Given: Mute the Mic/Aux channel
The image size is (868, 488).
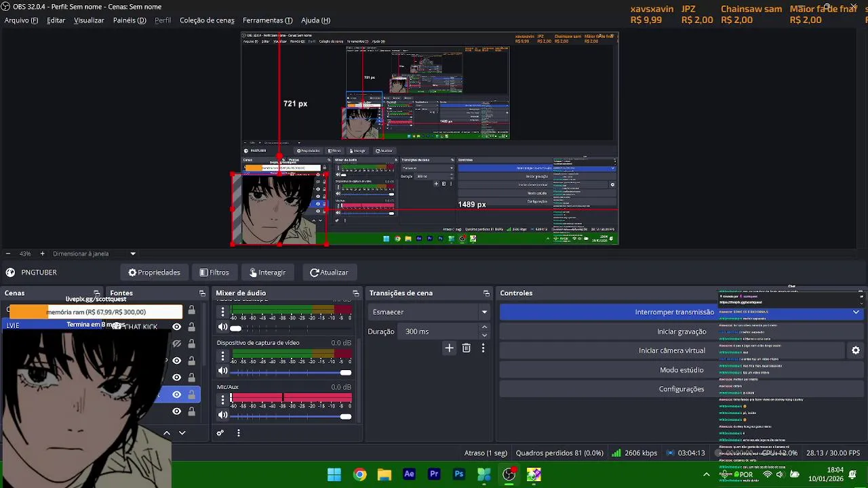Looking at the screenshot, I should click(222, 415).
